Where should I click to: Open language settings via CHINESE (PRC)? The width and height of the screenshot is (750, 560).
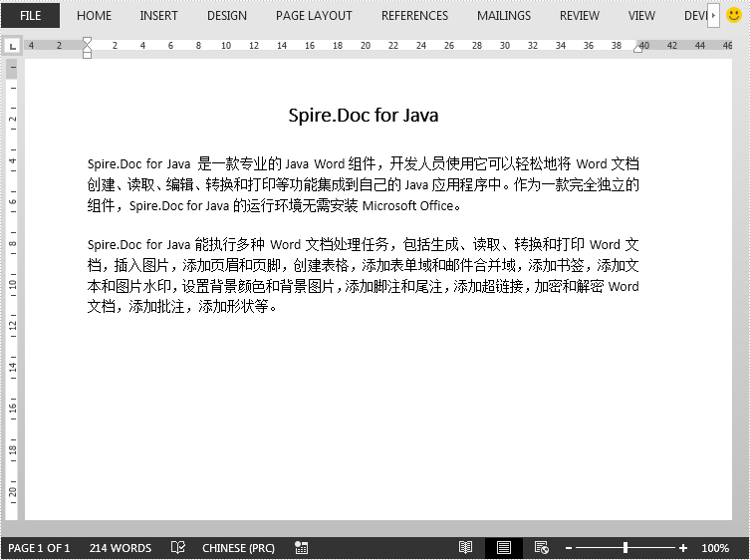[238, 548]
